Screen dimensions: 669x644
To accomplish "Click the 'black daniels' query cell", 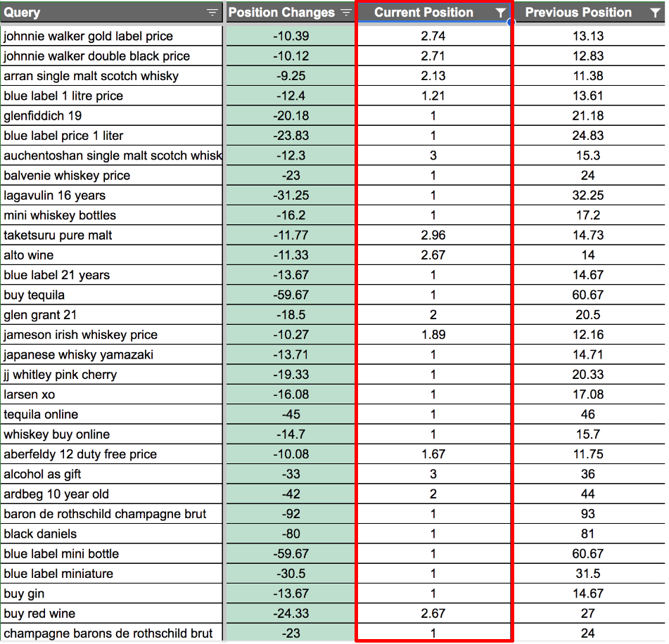I will (112, 534).
